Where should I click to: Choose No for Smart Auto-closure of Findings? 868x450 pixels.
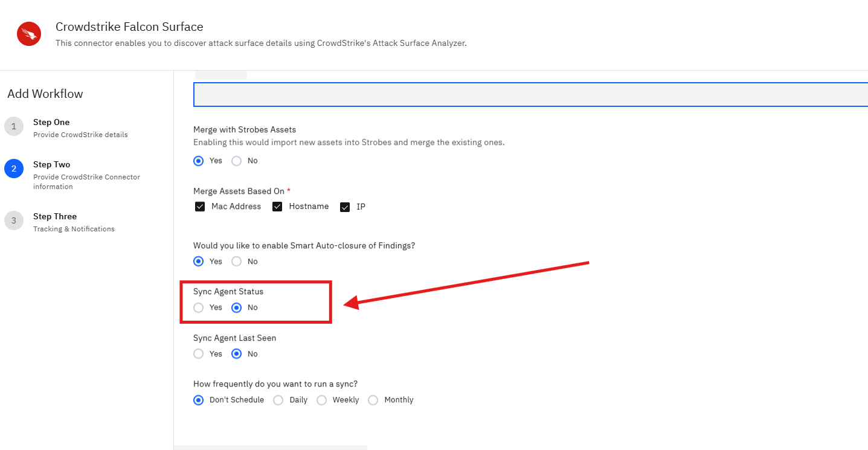(237, 262)
